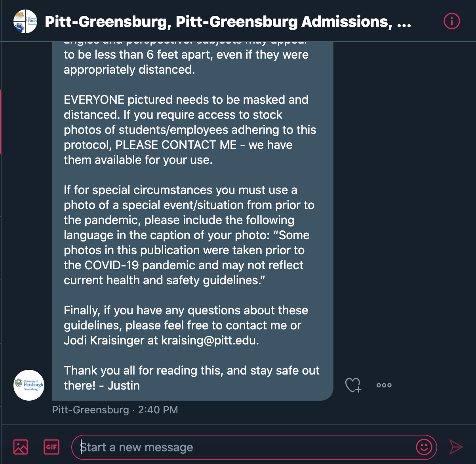Click the quoted COVID-19 pandemic caption line
The image size is (476, 464).
tap(184, 265)
